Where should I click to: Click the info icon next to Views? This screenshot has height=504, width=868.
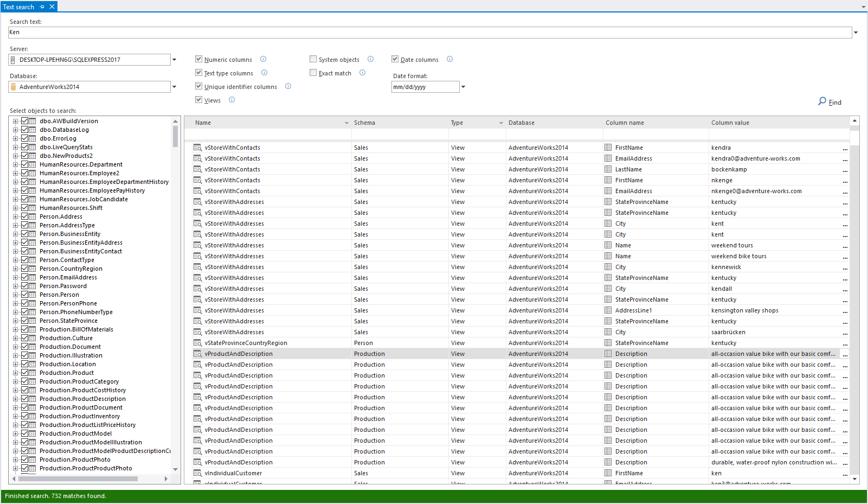pyautogui.click(x=232, y=100)
